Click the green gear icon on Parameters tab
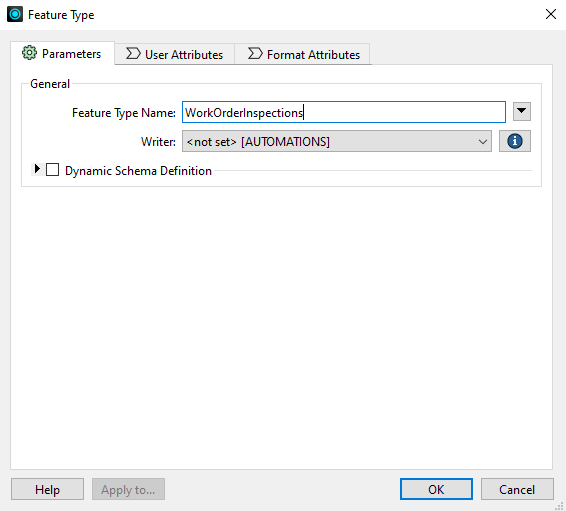This screenshot has width=566, height=511. (x=29, y=53)
